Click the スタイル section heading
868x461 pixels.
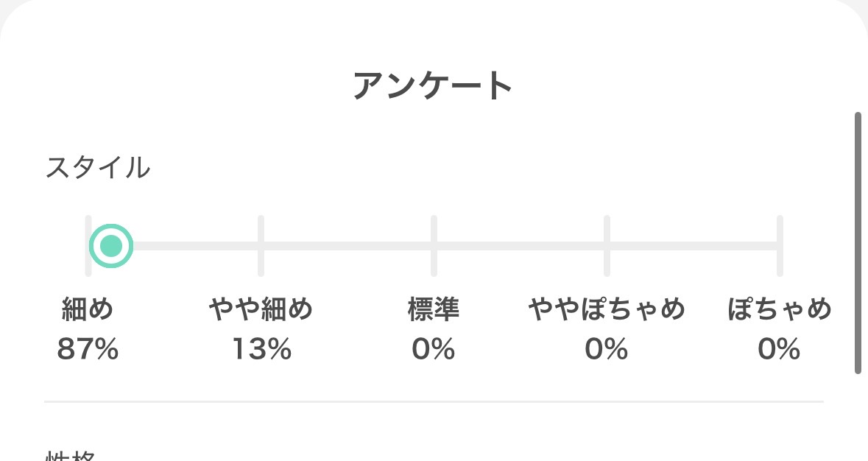pyautogui.click(x=98, y=168)
